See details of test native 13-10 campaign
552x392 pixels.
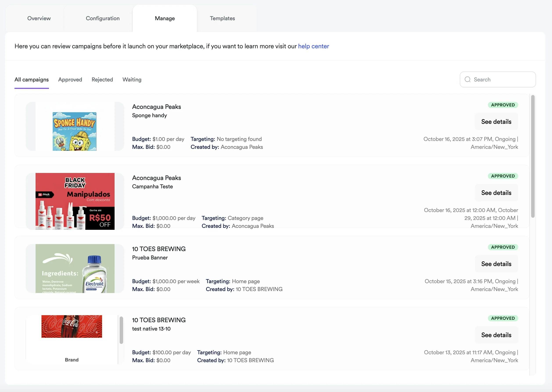[x=496, y=335]
